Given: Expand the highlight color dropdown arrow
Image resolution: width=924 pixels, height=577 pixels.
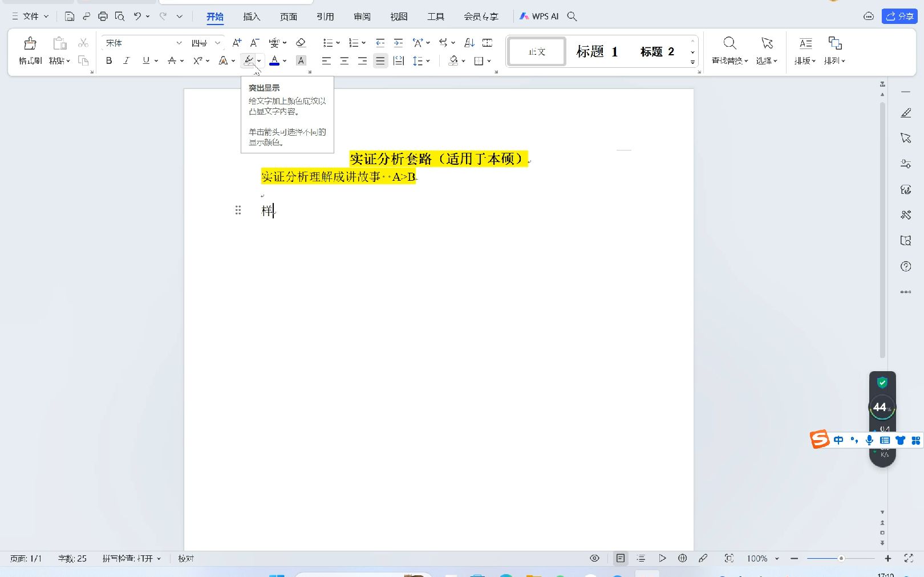Looking at the screenshot, I should click(259, 60).
